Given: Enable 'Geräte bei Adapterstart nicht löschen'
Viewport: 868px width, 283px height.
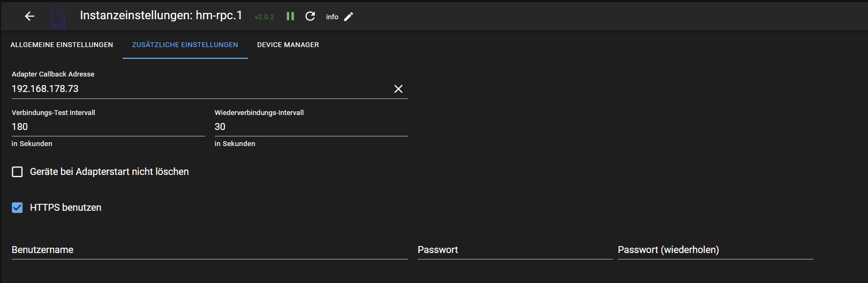Looking at the screenshot, I should click(18, 172).
